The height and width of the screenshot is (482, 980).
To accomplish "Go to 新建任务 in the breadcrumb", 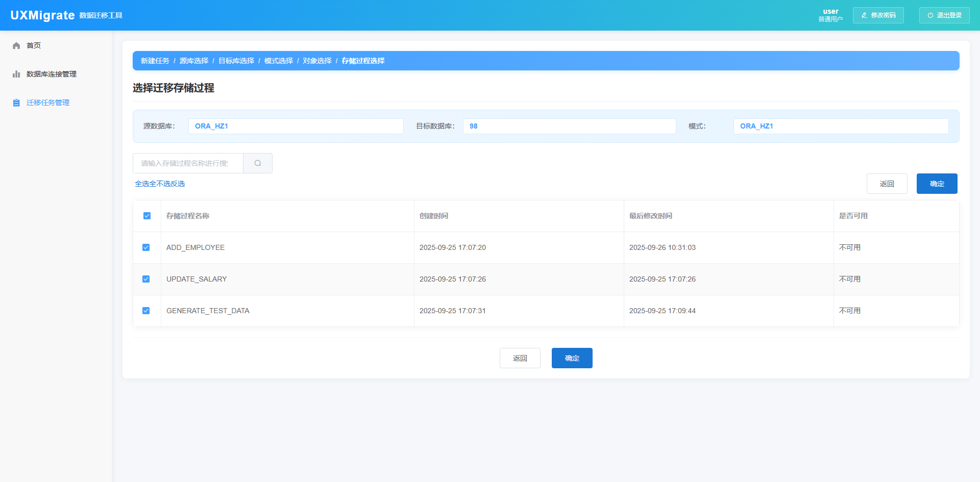I will [155, 61].
